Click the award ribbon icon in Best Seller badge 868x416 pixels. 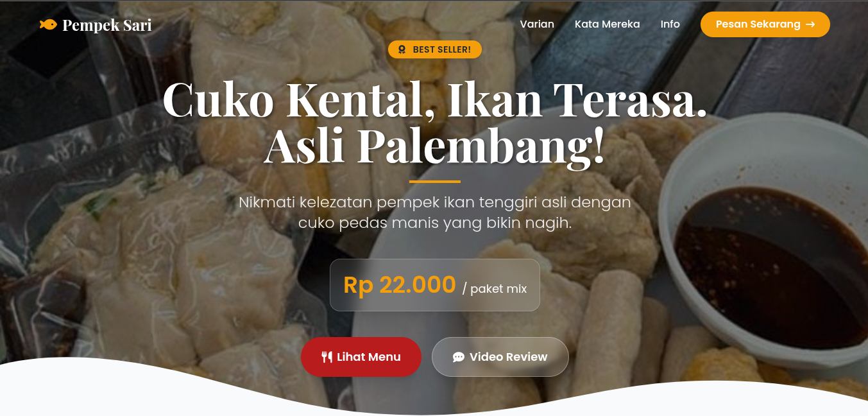tap(402, 49)
